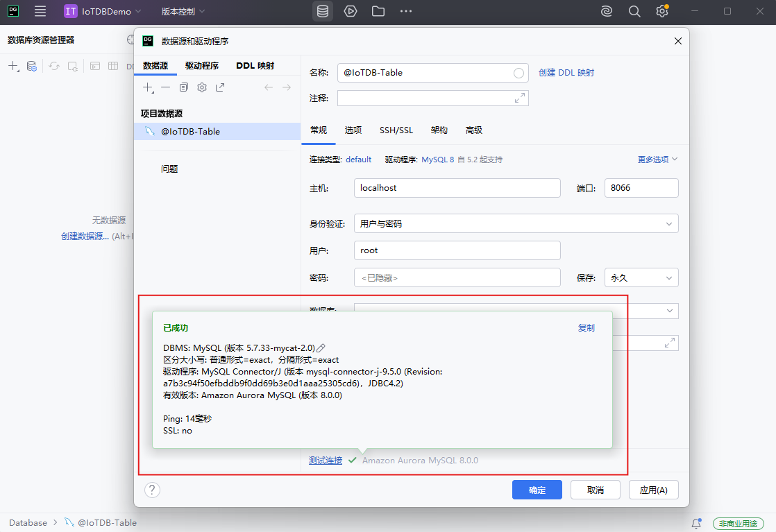This screenshot has height=532, width=776.
Task: Open data source properties gear icon in dialog
Action: (201, 87)
